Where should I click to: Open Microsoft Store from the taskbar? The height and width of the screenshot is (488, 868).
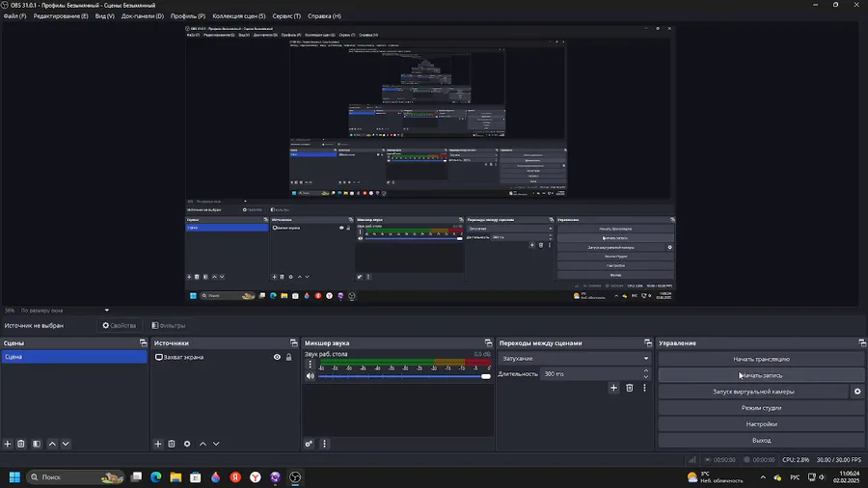(x=196, y=477)
